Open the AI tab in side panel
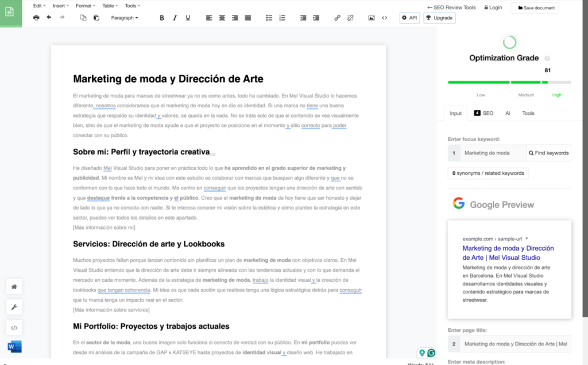Screen dimensions: 588x365 pos(508,113)
